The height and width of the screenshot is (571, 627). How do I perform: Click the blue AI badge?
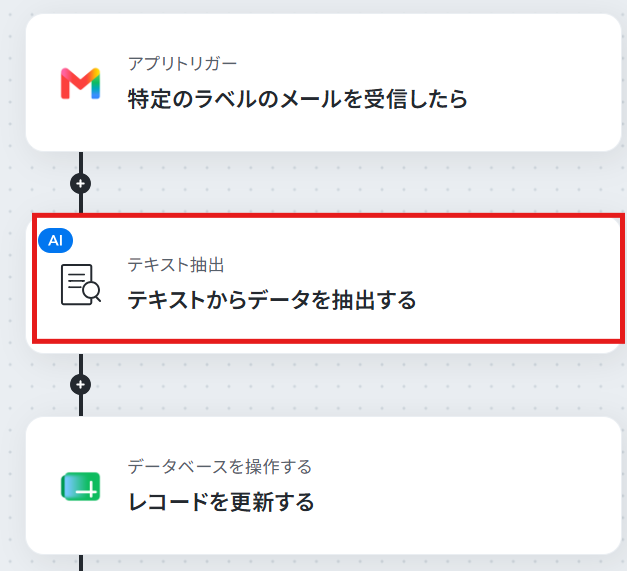(x=56, y=240)
